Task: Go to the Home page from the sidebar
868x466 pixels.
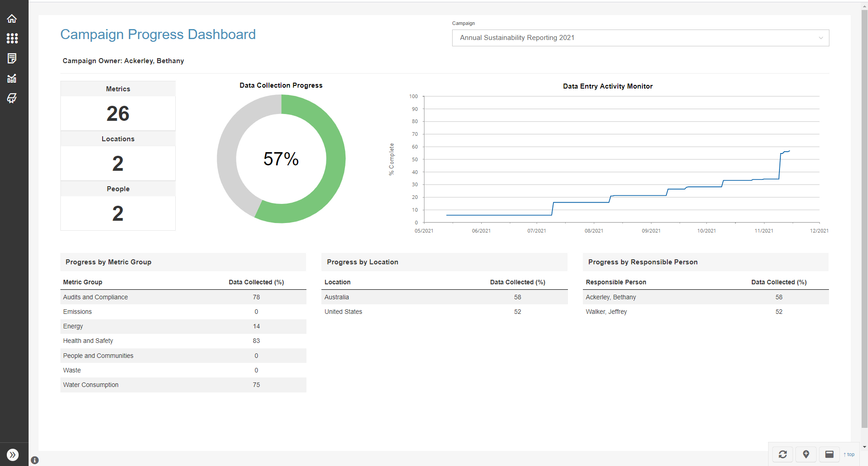Action: pos(12,19)
